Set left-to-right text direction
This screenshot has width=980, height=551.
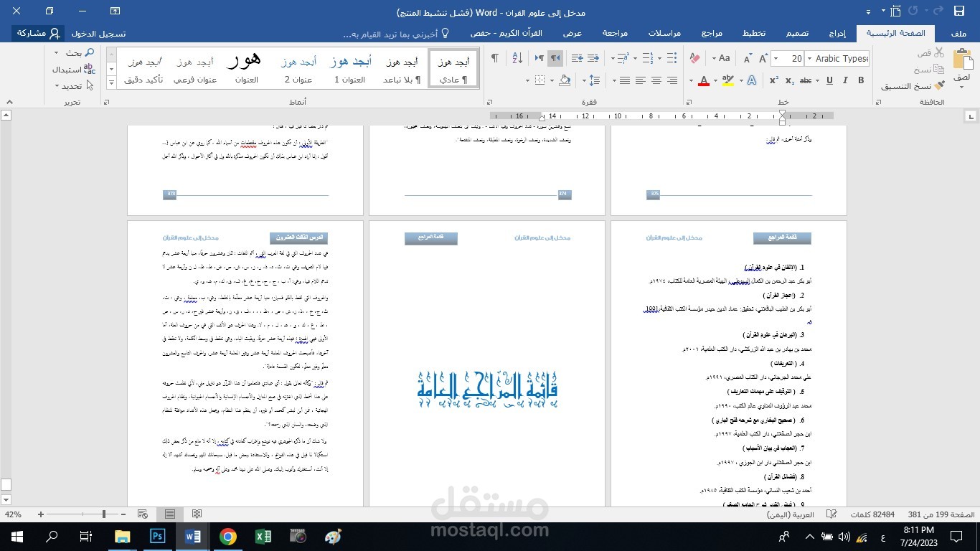click(539, 58)
